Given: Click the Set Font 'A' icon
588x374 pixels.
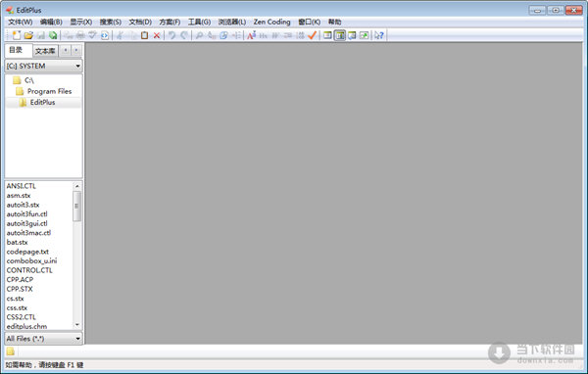Looking at the screenshot, I should click(x=252, y=35).
